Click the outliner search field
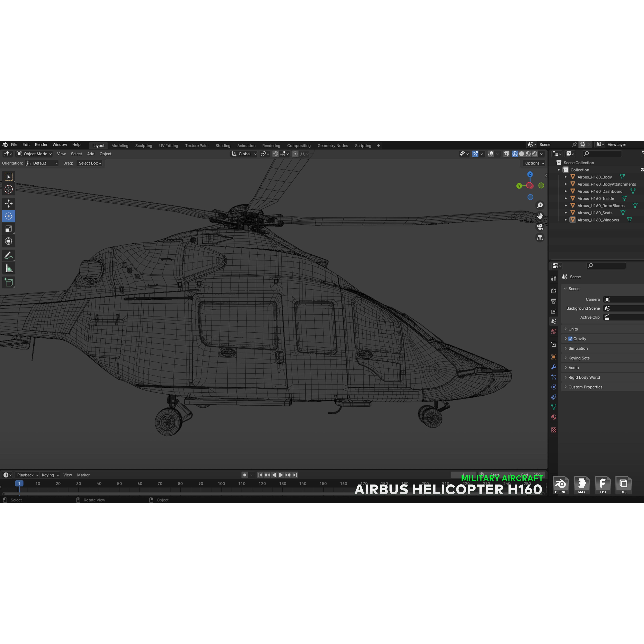644x644 pixels. [602, 154]
